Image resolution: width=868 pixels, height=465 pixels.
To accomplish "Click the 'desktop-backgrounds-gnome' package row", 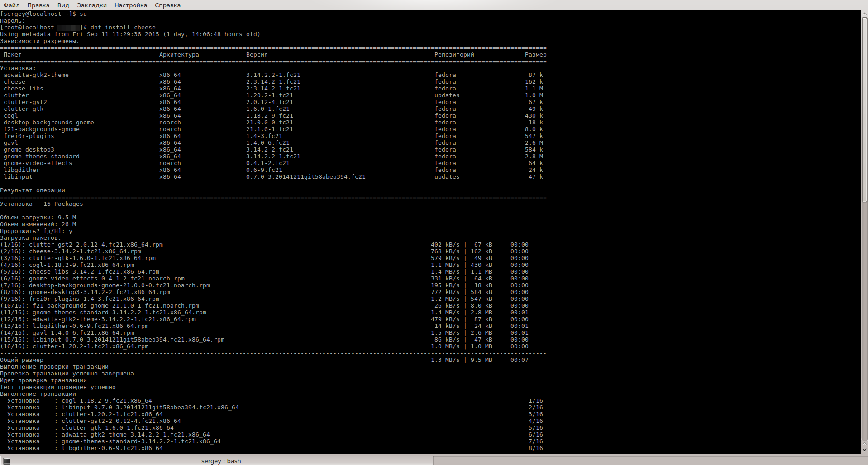I will (x=273, y=123).
